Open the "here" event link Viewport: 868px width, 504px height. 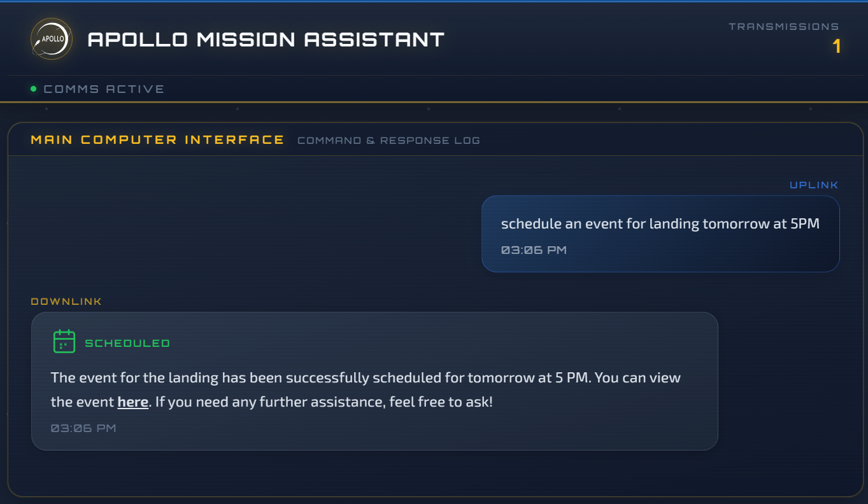(132, 402)
